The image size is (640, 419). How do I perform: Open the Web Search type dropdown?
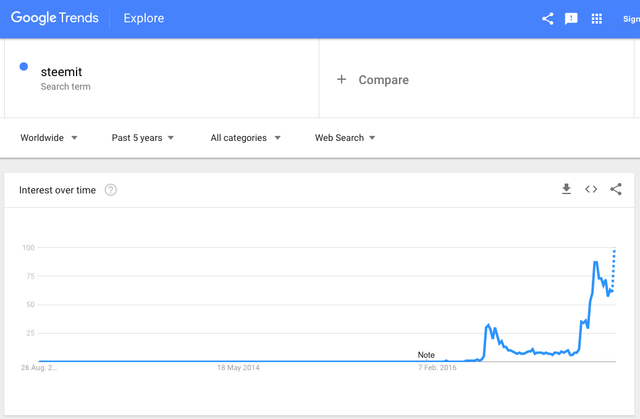[345, 137]
